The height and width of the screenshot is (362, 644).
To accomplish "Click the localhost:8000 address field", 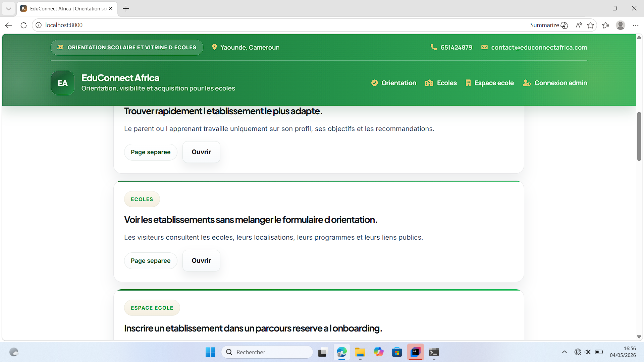I will pos(282,25).
